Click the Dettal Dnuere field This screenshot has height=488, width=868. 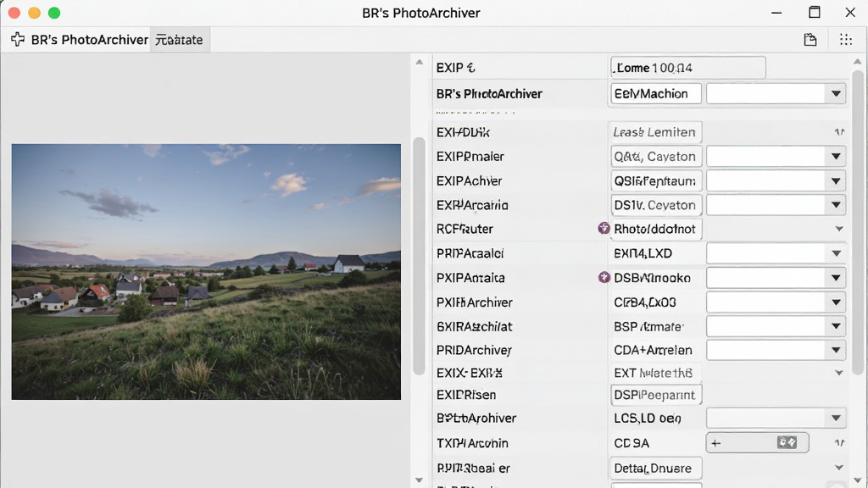656,468
